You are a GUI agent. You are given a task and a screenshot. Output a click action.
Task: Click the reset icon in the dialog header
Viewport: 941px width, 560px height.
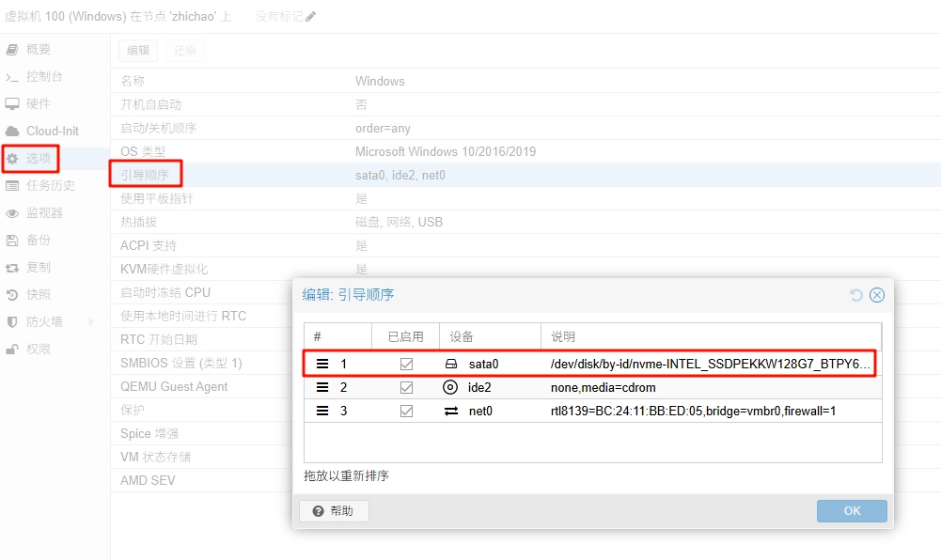(x=855, y=295)
